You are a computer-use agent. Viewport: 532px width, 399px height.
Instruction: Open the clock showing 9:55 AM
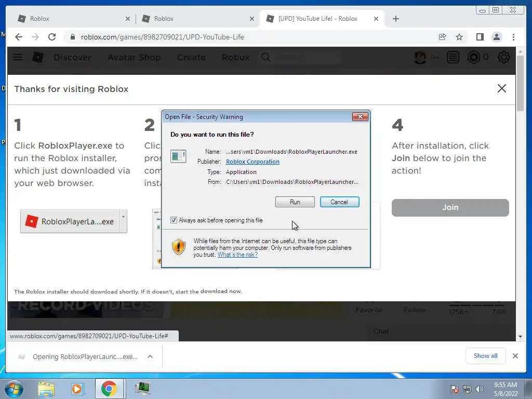[506, 389]
